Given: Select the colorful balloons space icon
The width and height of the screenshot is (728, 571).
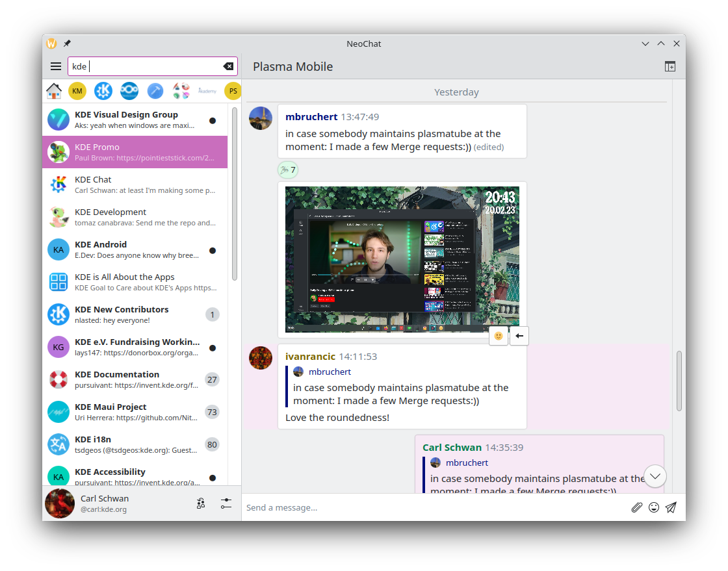Looking at the screenshot, I should coord(181,91).
